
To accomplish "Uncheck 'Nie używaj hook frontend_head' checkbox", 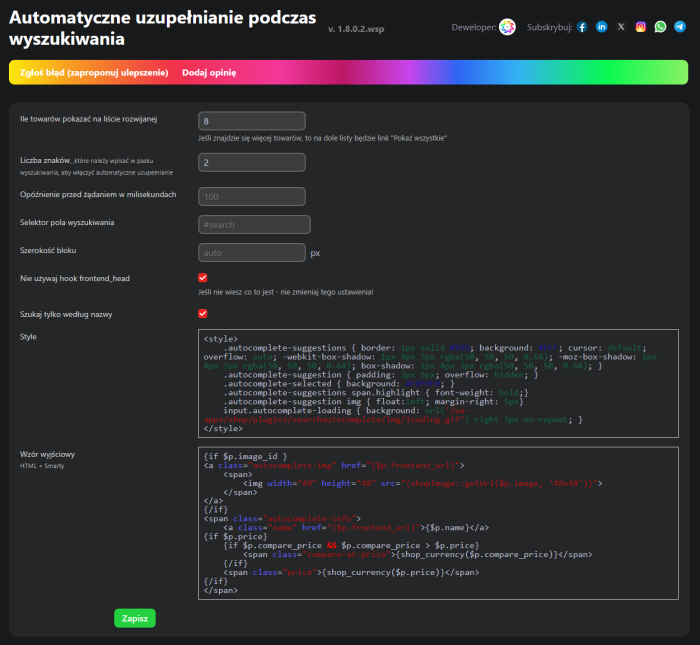I will (x=203, y=278).
